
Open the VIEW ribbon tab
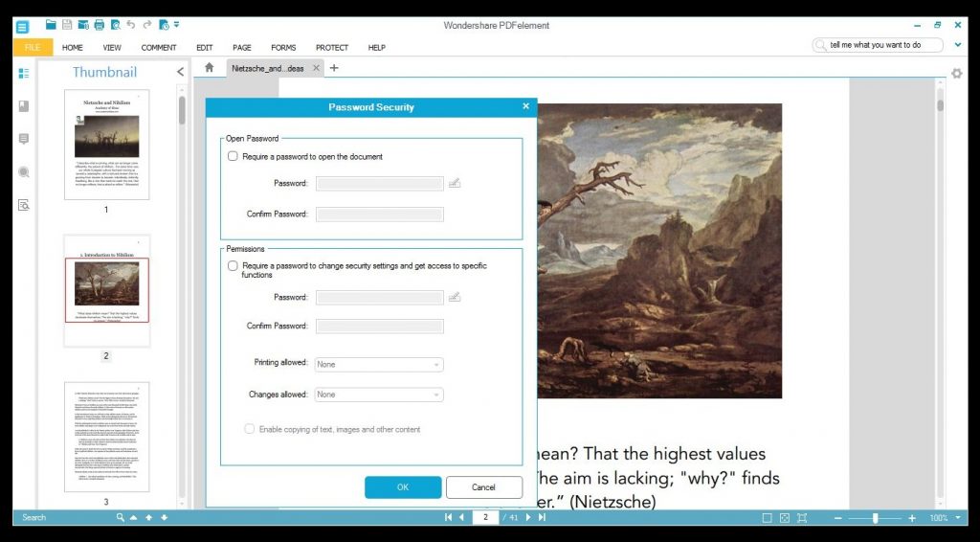point(112,48)
